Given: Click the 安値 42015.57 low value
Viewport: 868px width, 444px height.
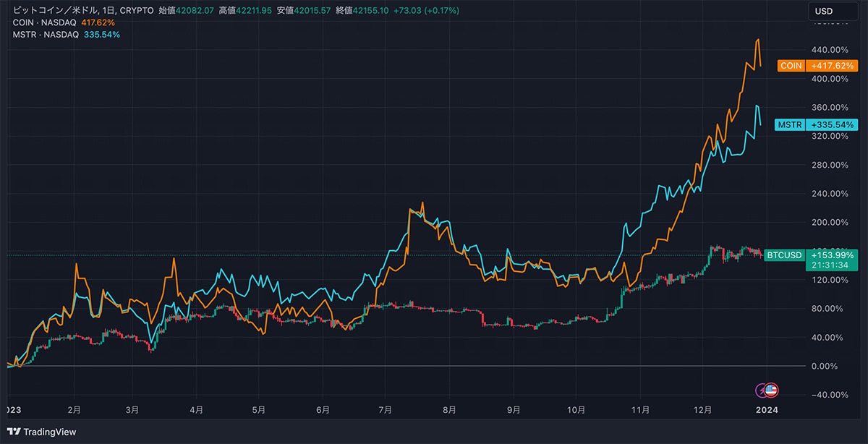Looking at the screenshot, I should pyautogui.click(x=305, y=11).
